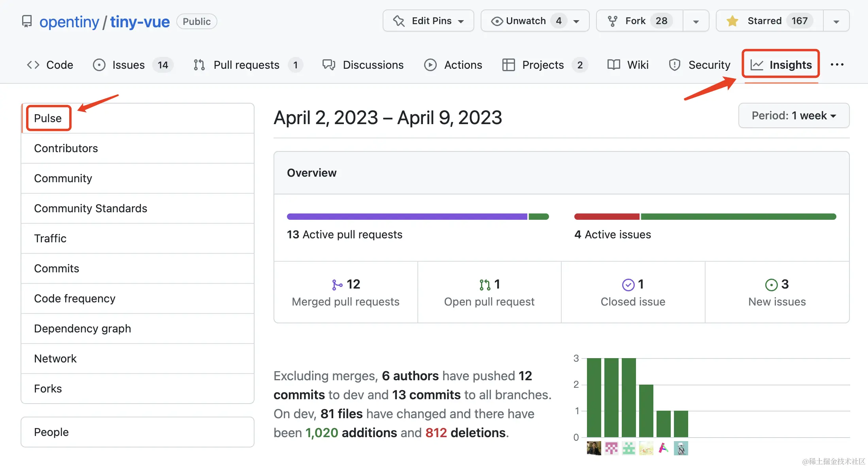Click the purple merged pull request icon
The width and height of the screenshot is (868, 468).
pos(337,285)
